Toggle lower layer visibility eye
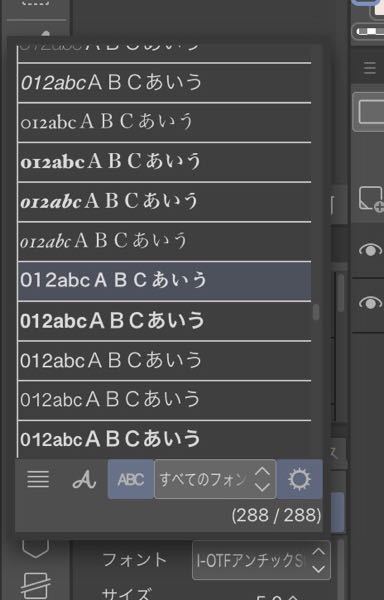This screenshot has height=600, width=384. 370,303
